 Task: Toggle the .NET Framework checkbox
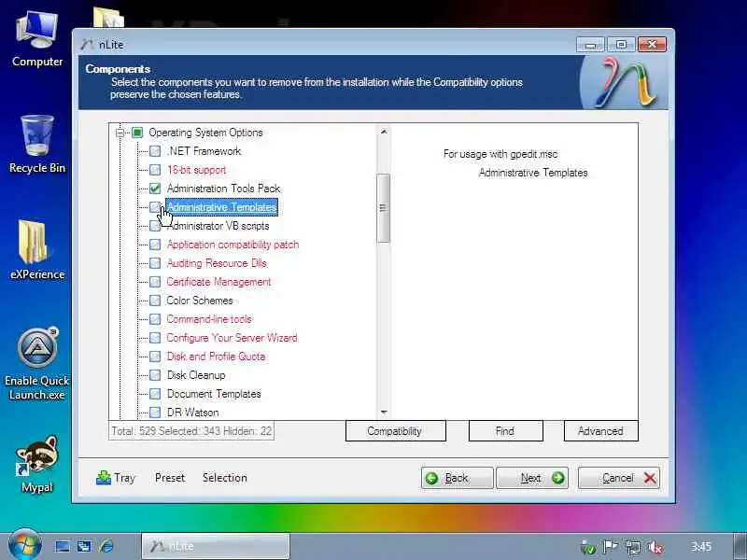[155, 151]
